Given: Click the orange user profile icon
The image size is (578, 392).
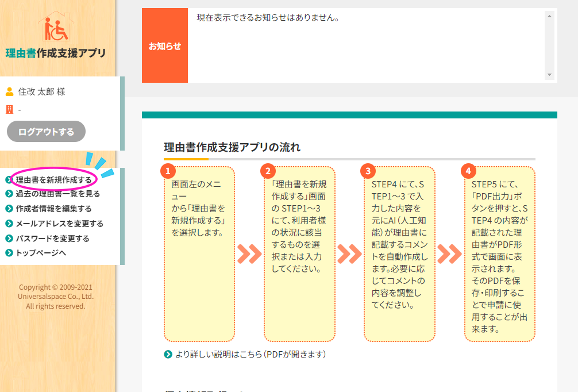Looking at the screenshot, I should 9,91.
